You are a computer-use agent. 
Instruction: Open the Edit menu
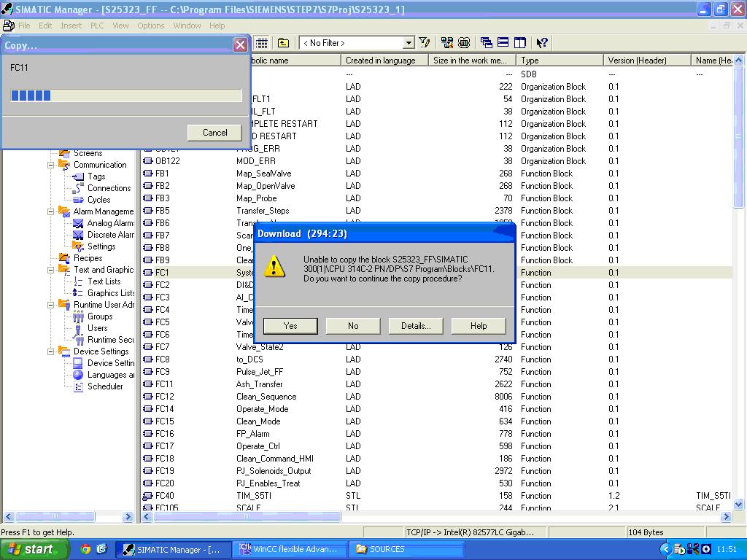45,26
